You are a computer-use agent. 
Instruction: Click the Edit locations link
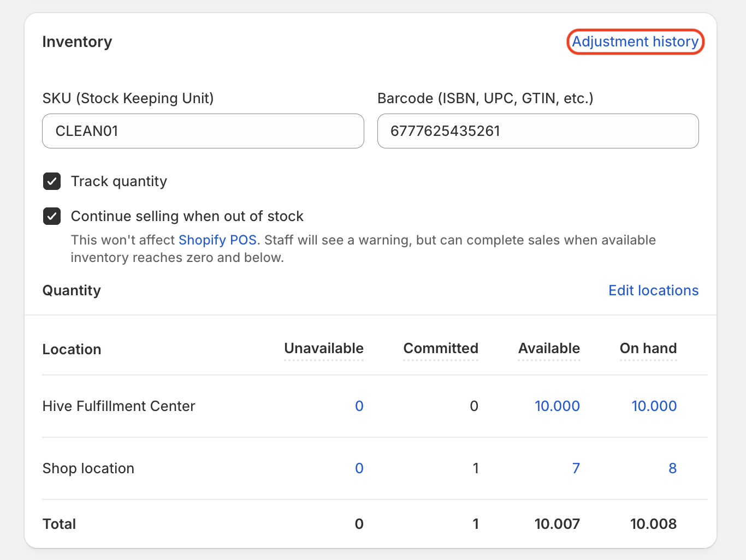tap(653, 290)
